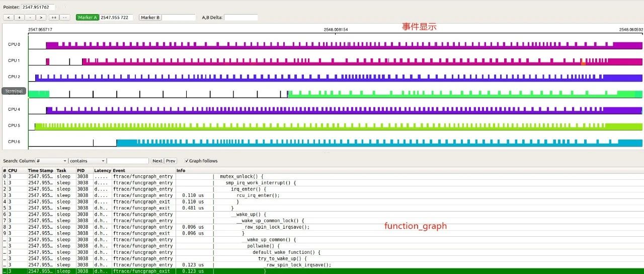Click the Prev search button
Viewport: 644px width, 274px height.
click(171, 161)
